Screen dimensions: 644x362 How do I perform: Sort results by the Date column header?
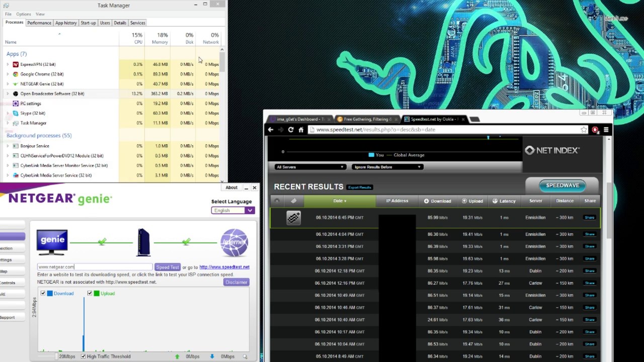point(340,201)
